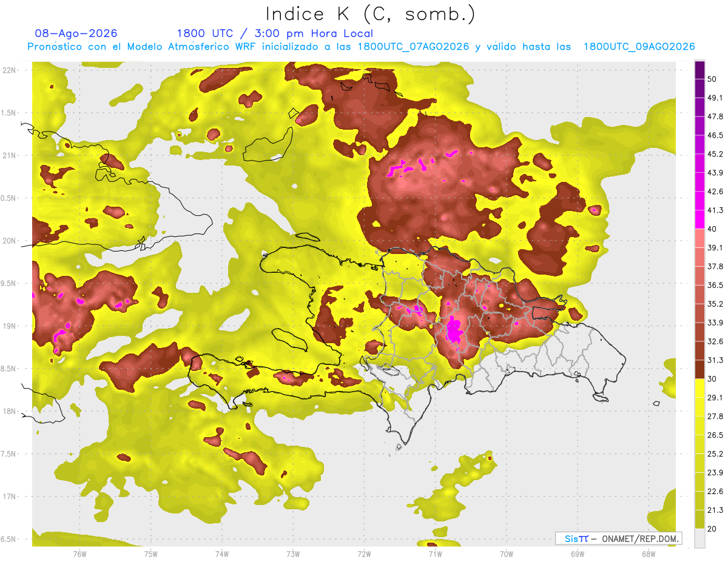Image resolution: width=728 pixels, height=562 pixels.
Task: Click the legend value "46.5"
Action: tap(715, 135)
